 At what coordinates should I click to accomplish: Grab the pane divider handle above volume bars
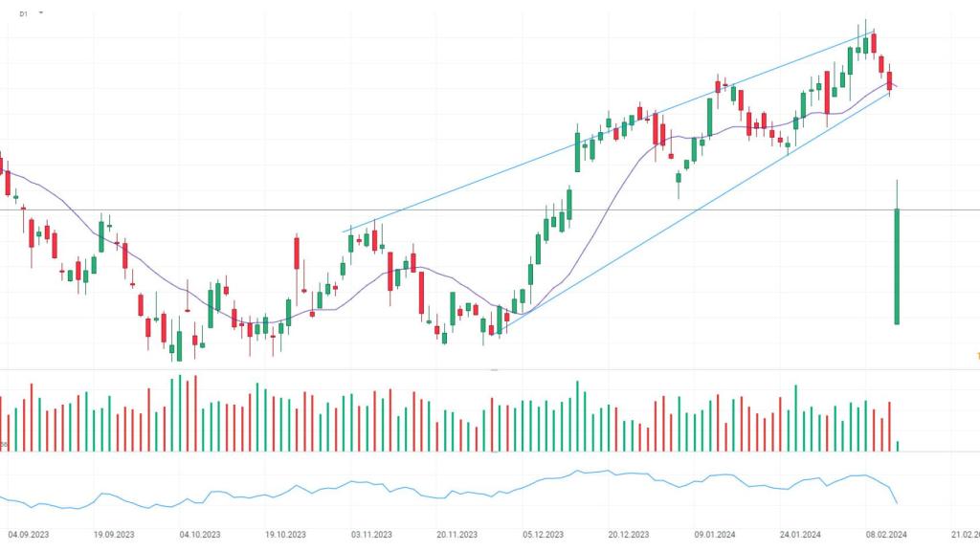point(494,369)
